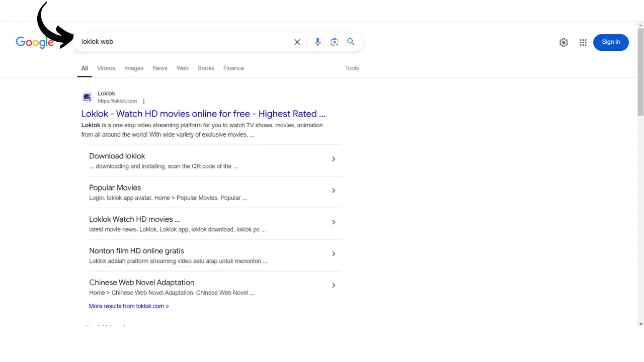Screen dimensions: 644x362
Task: Expand the chevron for Download loklok
Action: tap(333, 159)
